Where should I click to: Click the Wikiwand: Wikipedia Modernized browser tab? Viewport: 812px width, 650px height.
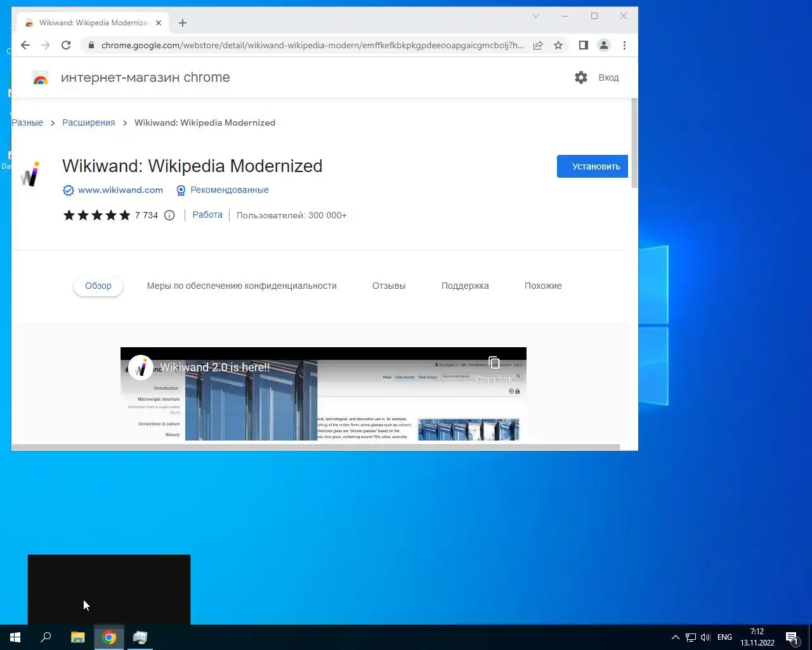[93, 23]
